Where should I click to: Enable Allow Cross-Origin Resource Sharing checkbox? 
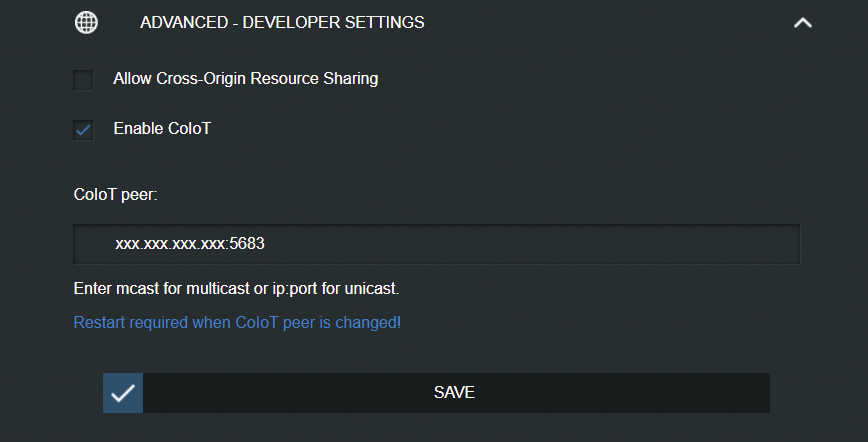(x=84, y=80)
